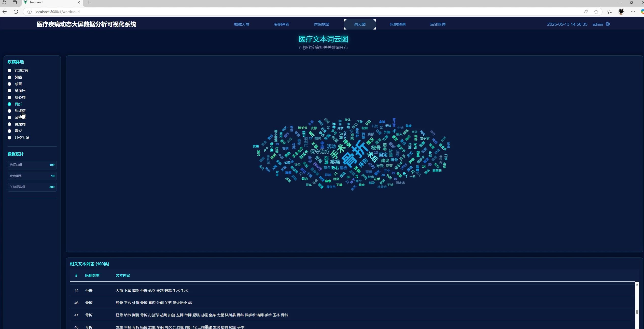Click the 医院地图 menu item
Screen dimensions: 644x329
click(x=321, y=24)
